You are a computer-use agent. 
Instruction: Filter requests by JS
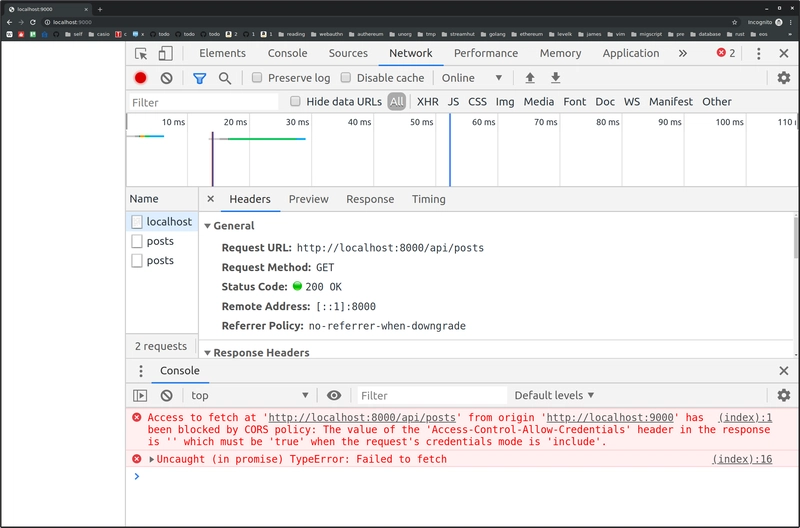453,102
